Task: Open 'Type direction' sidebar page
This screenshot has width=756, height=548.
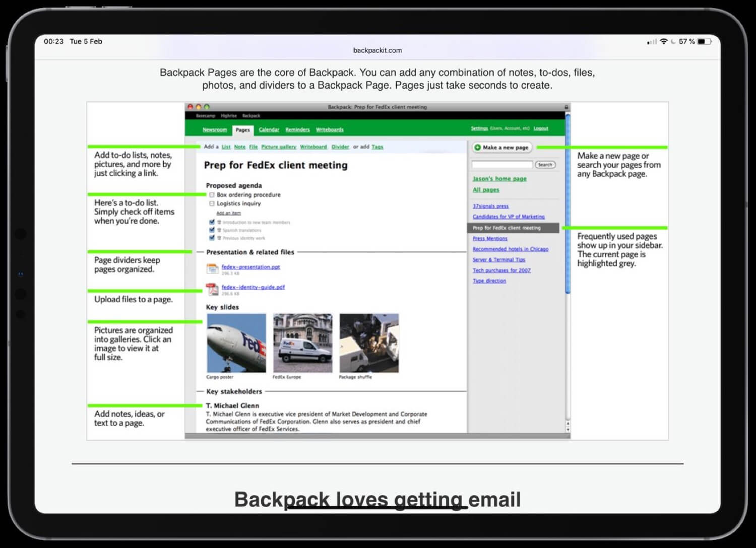Action: pos(489,281)
